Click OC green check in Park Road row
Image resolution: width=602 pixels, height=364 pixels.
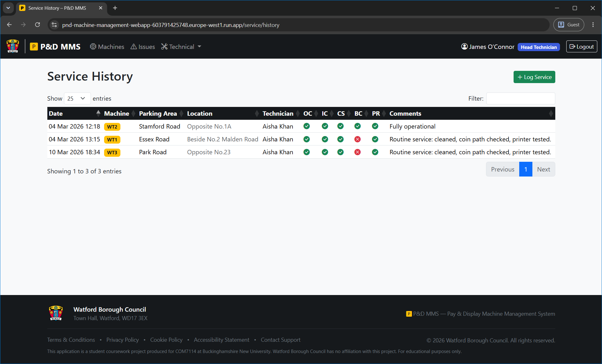(307, 152)
